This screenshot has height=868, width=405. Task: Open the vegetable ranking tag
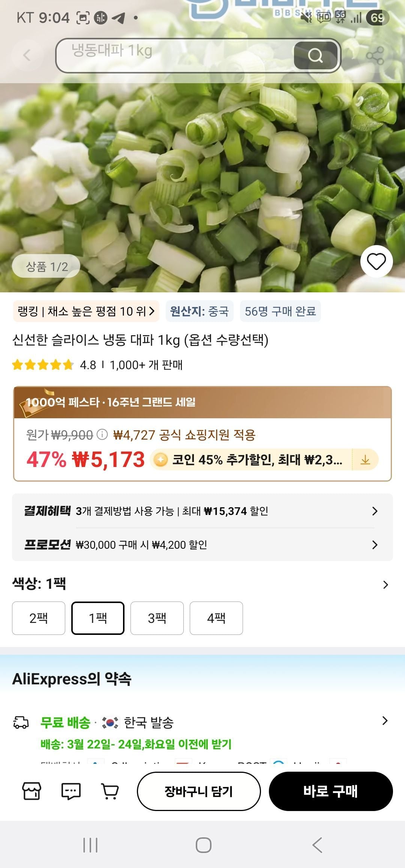[x=86, y=311]
